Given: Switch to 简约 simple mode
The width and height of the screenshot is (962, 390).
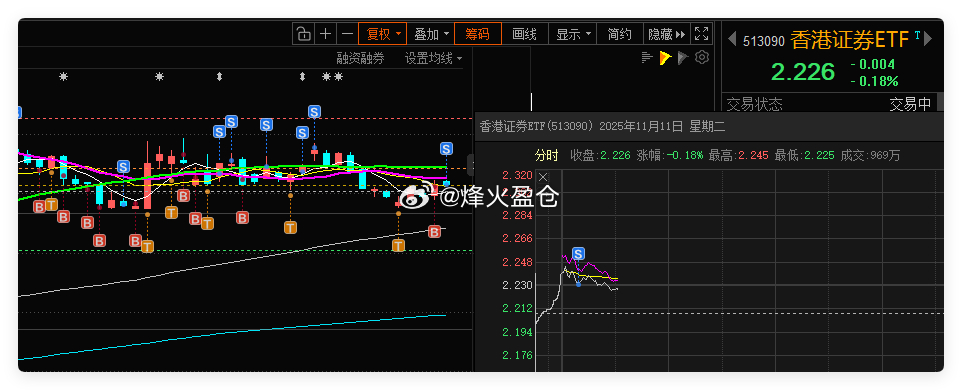Looking at the screenshot, I should (620, 34).
